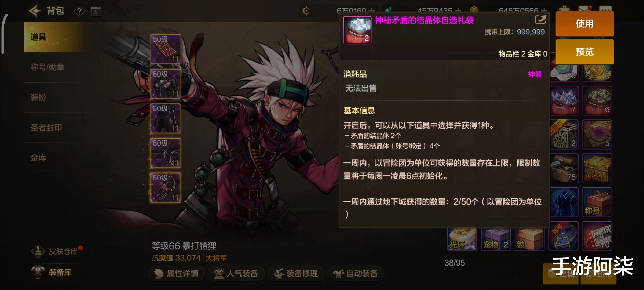644x290 pixels.
Task: Click the share icon in item tooltip
Action: point(540,20)
